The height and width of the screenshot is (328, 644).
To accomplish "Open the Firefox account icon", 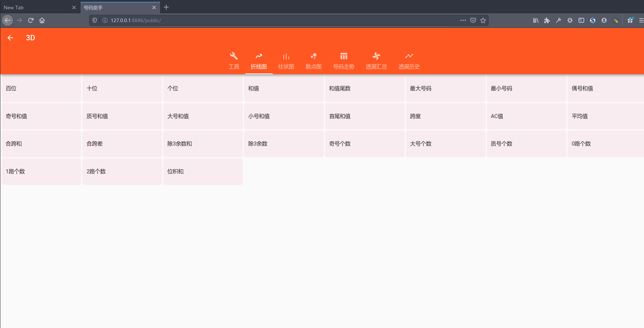I will tap(604, 20).
